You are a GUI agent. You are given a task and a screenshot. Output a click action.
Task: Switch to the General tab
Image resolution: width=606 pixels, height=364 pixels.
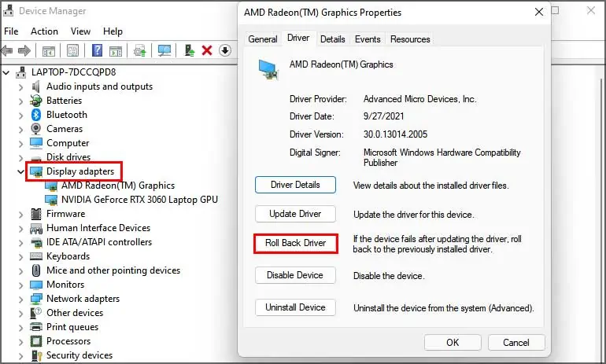[263, 39]
